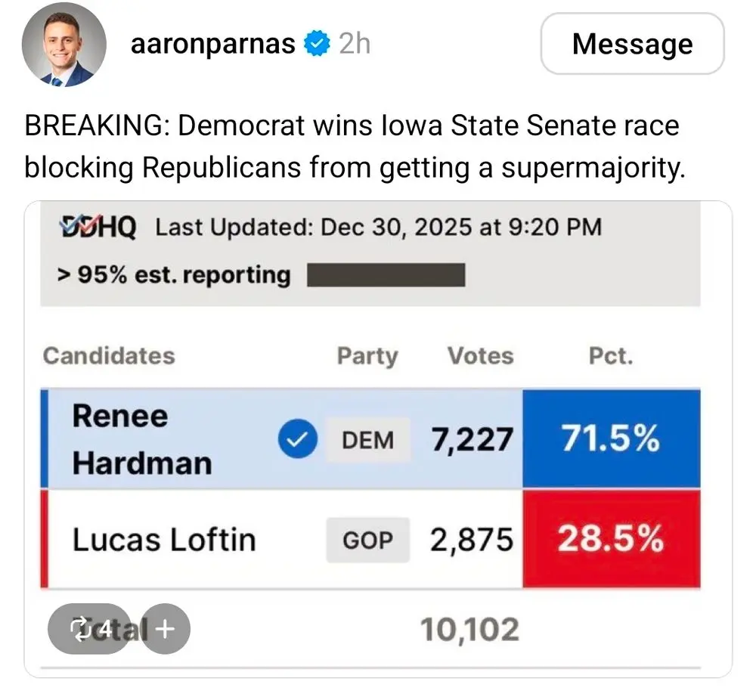Click the GOP party badge
Screen dimensions: 756x700
click(x=368, y=540)
